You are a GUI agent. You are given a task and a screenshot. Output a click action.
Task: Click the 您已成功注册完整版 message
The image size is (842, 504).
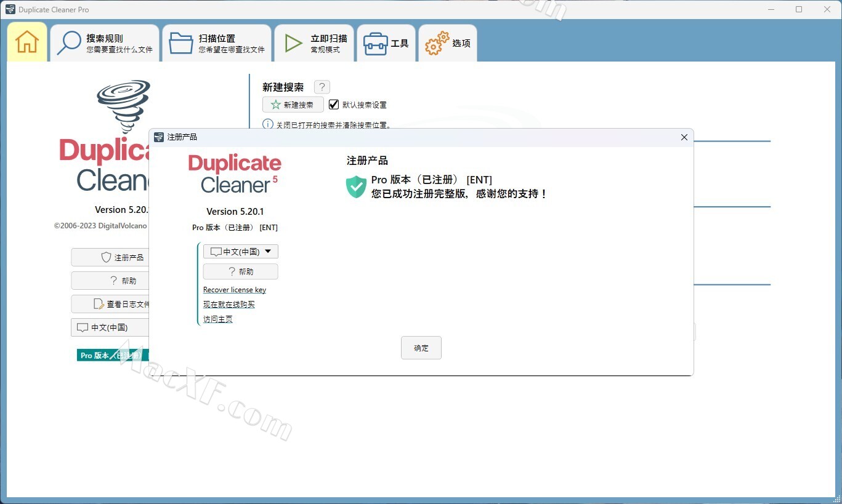[459, 194]
